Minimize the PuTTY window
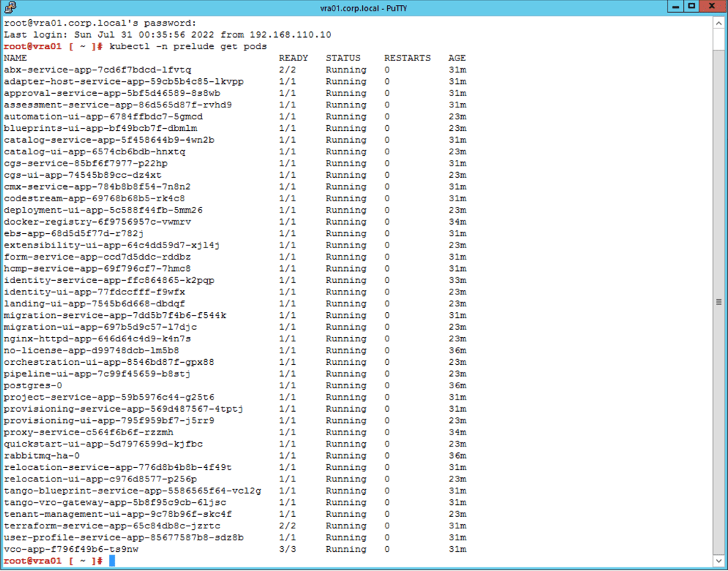Image resolution: width=728 pixels, height=571 pixels. [x=674, y=6]
